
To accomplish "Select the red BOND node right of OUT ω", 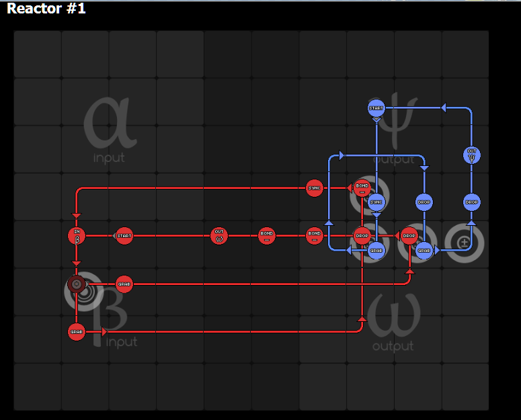I will 266,236.
